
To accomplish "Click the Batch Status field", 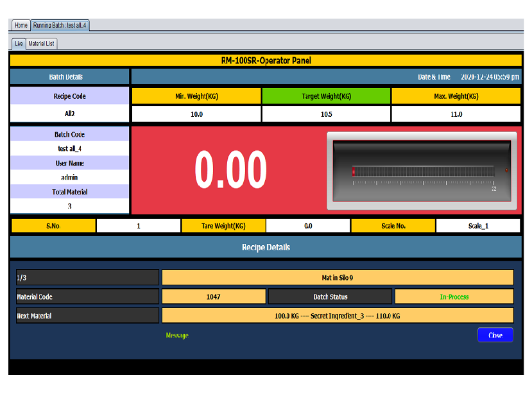I will [329, 296].
